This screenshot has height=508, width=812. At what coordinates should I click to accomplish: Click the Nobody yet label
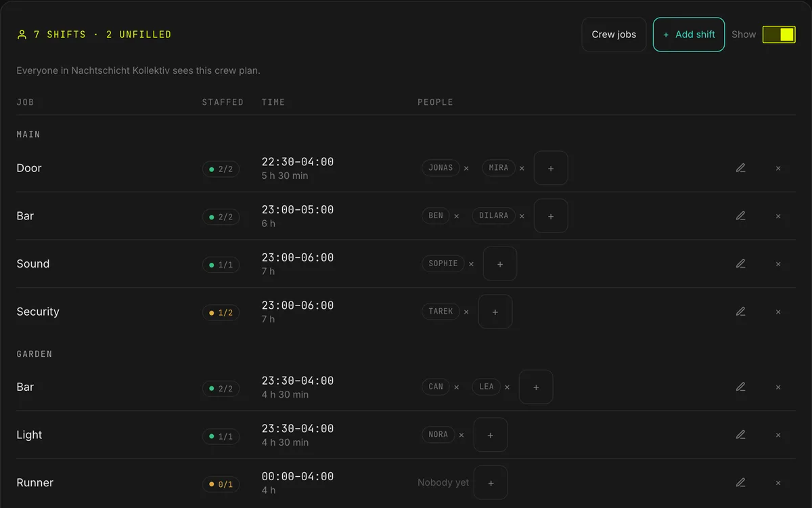(x=443, y=483)
